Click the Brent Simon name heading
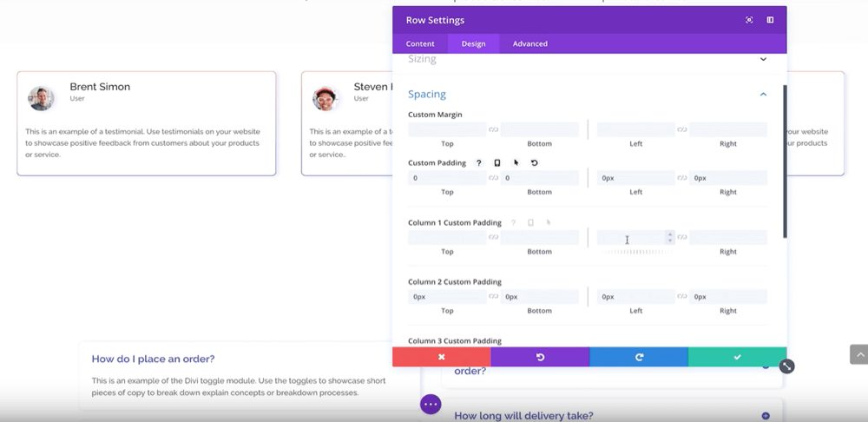Image resolution: width=868 pixels, height=422 pixels. (x=100, y=86)
